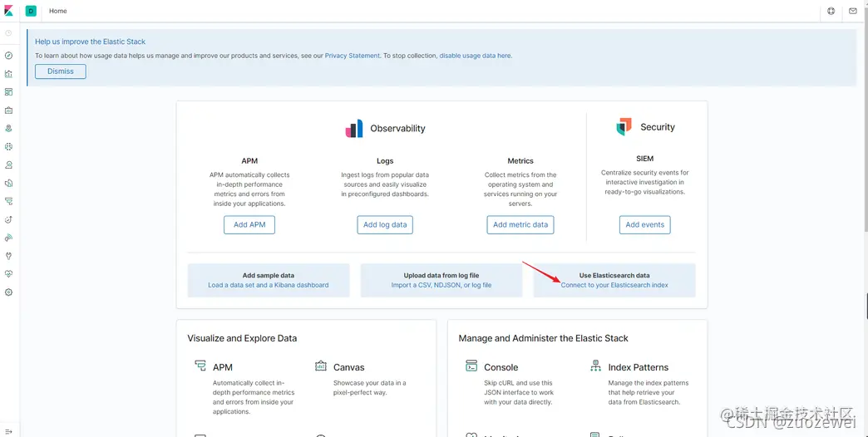Click the Upload data from log file title
The width and height of the screenshot is (868, 437).
(441, 276)
